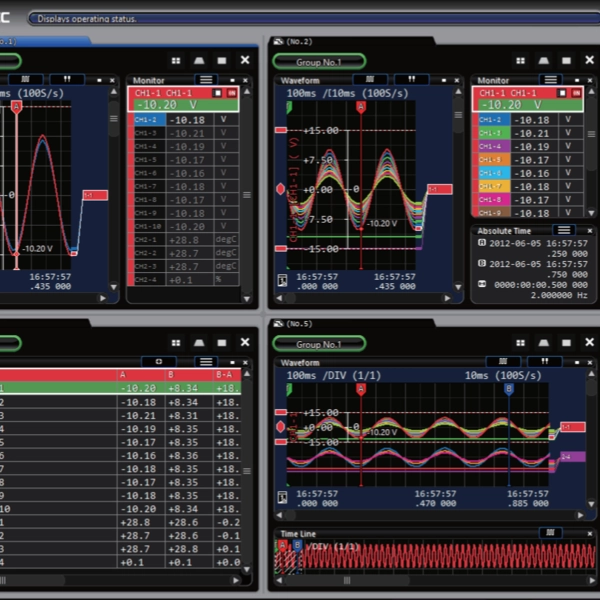This screenshot has height=600, width=600.
Task: Toggle the ON indicator for CH1-1 in No.2 Monitor
Action: click(x=579, y=93)
